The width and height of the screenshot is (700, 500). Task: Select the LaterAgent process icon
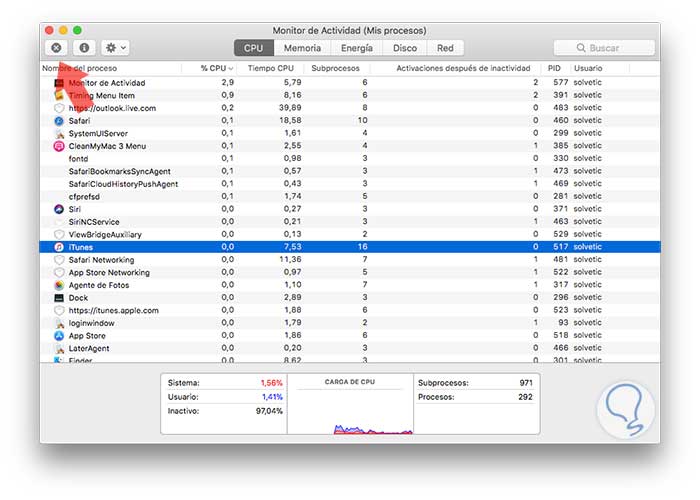click(59, 348)
